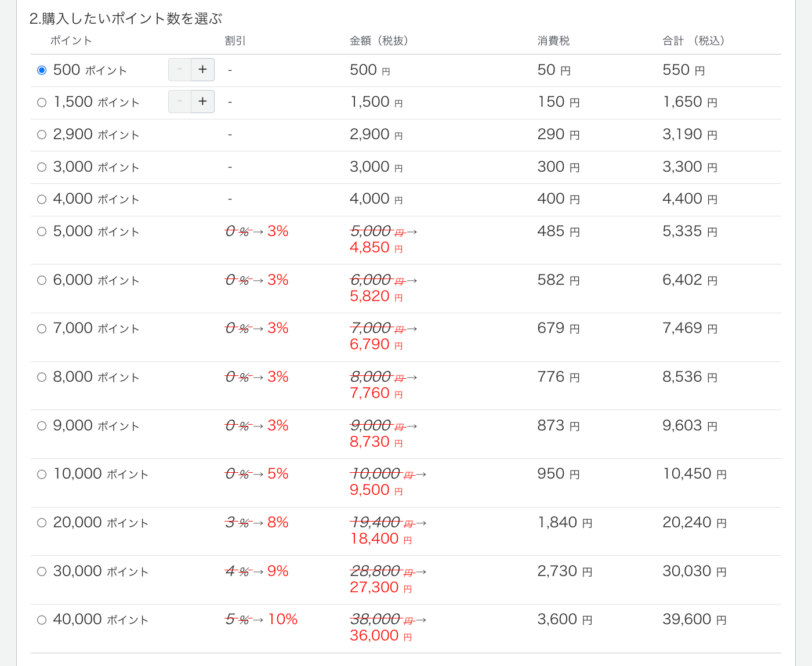Pick the 4,000 ポイント radio option

coord(42,200)
